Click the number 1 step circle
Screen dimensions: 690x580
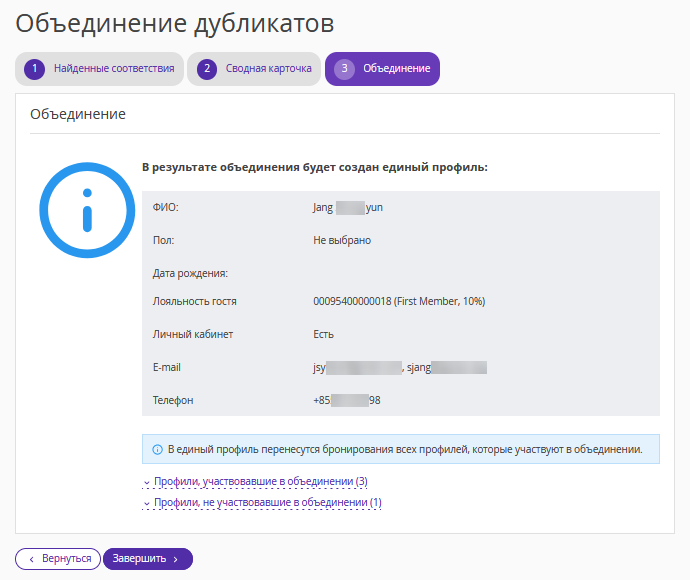pyautogui.click(x=34, y=69)
